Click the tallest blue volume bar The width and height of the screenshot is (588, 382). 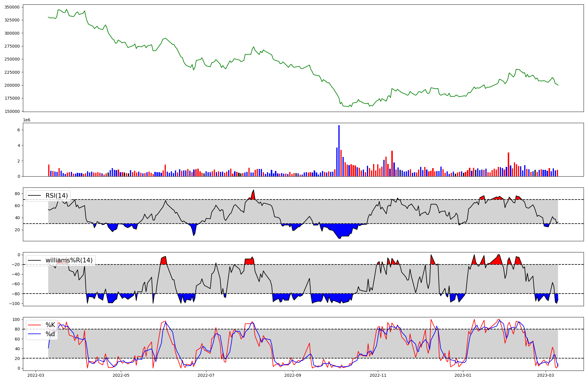click(x=339, y=151)
